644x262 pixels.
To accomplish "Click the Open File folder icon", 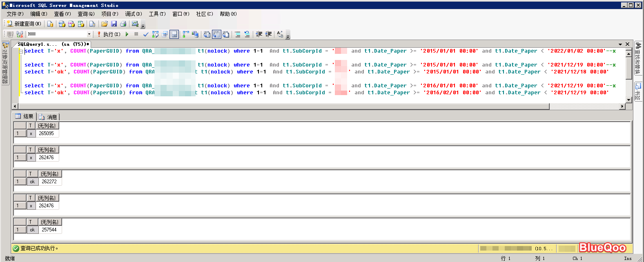I will pos(105,24).
